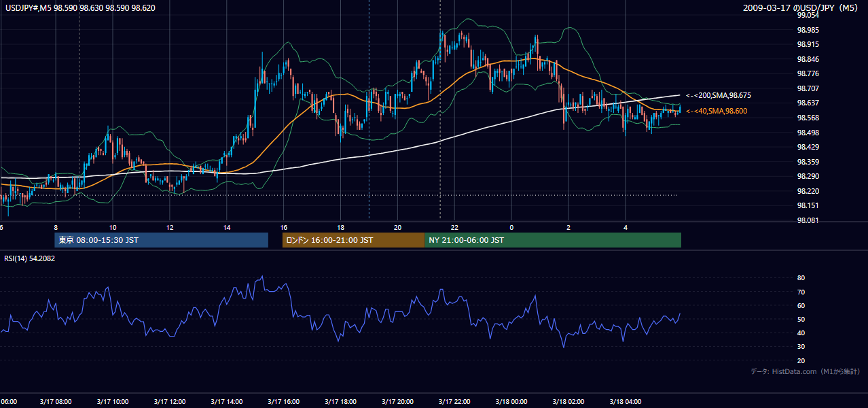
Task: Click the 3/17 22:00 time label
Action: (x=455, y=402)
